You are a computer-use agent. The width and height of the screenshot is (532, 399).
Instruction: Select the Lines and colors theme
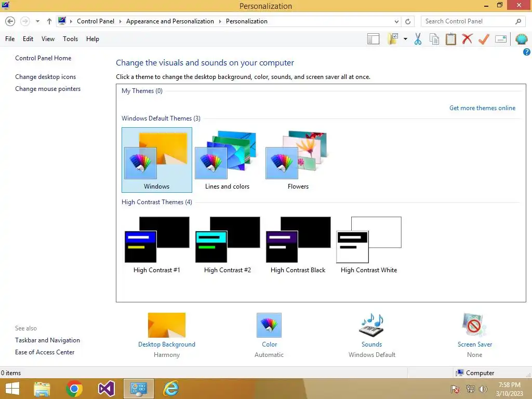pyautogui.click(x=228, y=160)
